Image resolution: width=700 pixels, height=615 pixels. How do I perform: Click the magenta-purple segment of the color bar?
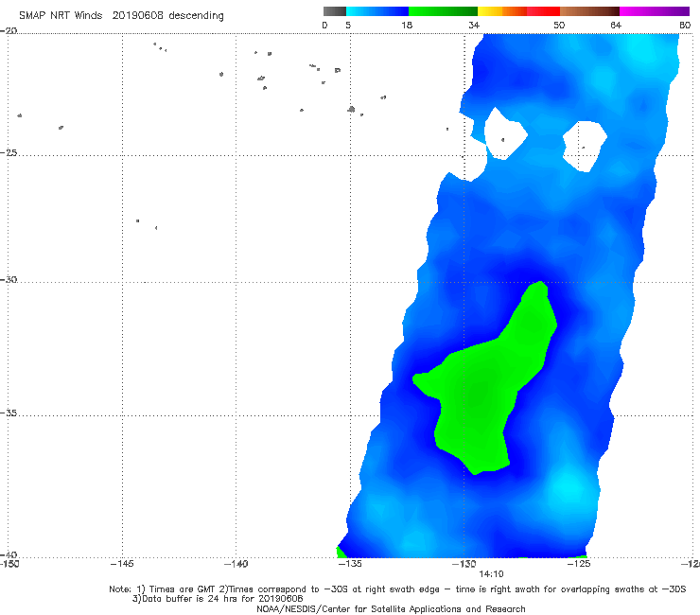(x=655, y=11)
